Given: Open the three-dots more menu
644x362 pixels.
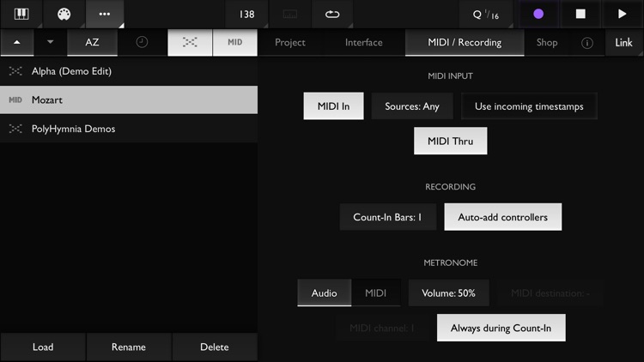Looking at the screenshot, I should 105,14.
